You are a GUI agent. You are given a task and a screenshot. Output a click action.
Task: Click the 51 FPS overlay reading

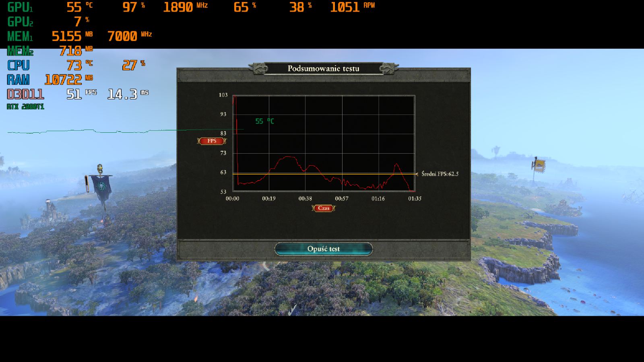[82, 94]
